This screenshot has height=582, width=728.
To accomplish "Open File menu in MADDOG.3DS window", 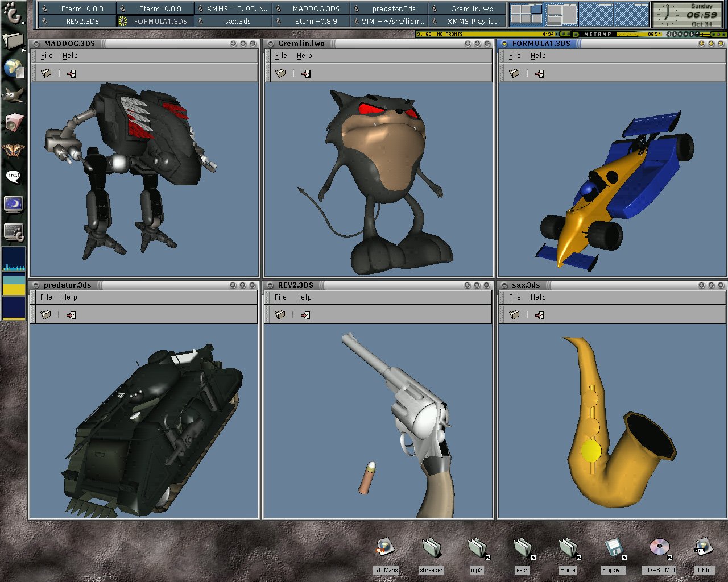I will tap(47, 56).
